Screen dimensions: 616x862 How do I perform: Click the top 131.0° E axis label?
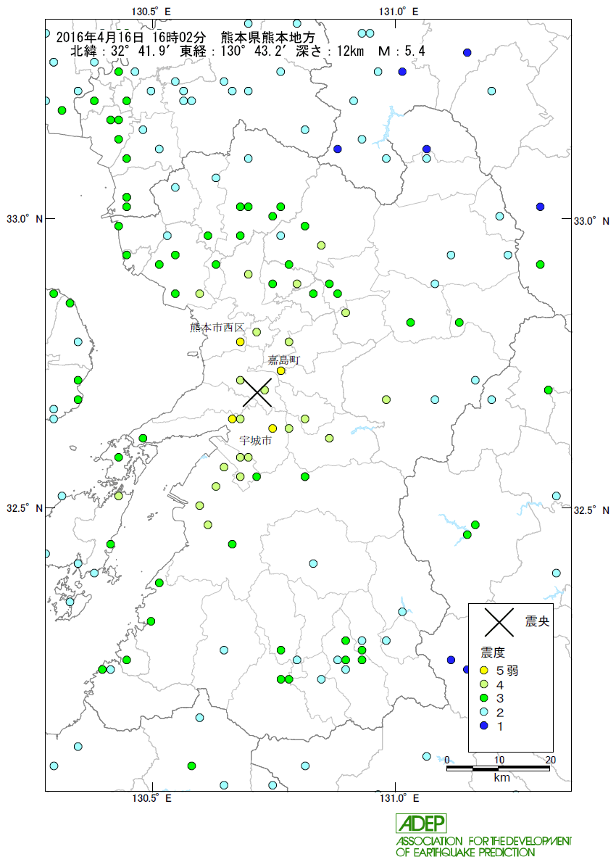[399, 11]
